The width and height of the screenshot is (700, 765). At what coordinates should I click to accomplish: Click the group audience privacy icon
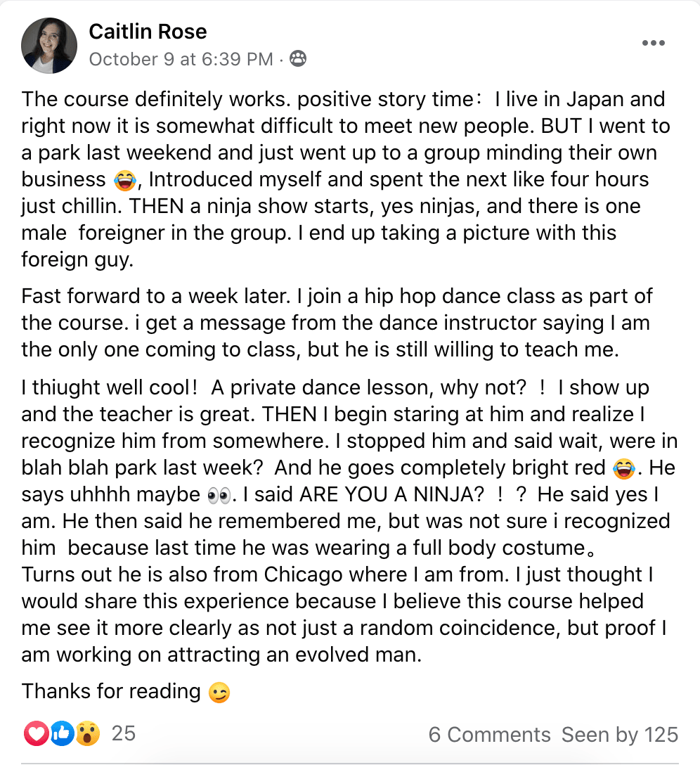click(298, 60)
